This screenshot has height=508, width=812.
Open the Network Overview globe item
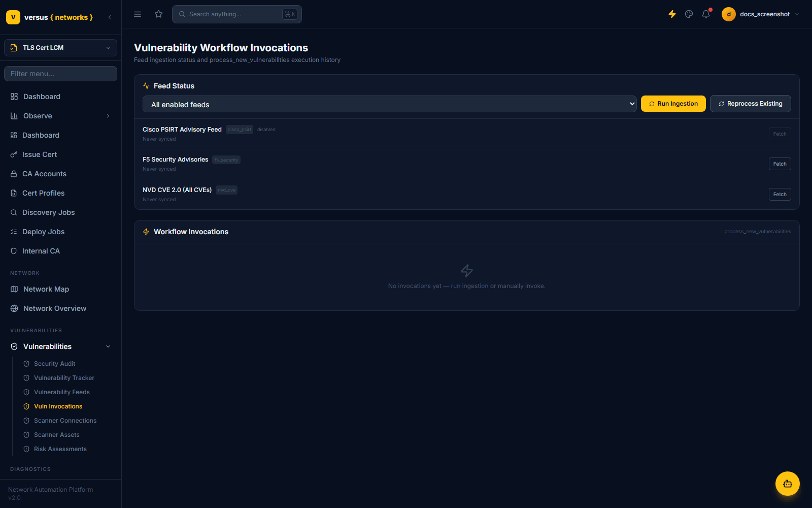tap(60, 308)
